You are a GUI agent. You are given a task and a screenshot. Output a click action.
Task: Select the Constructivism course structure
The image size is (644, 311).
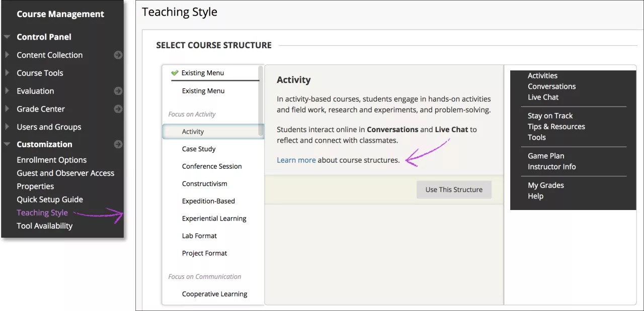tap(204, 183)
